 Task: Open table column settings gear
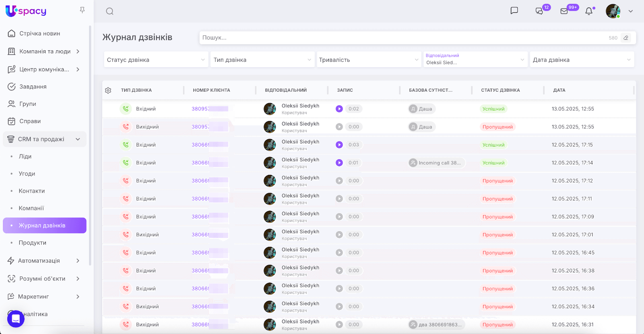click(x=108, y=90)
